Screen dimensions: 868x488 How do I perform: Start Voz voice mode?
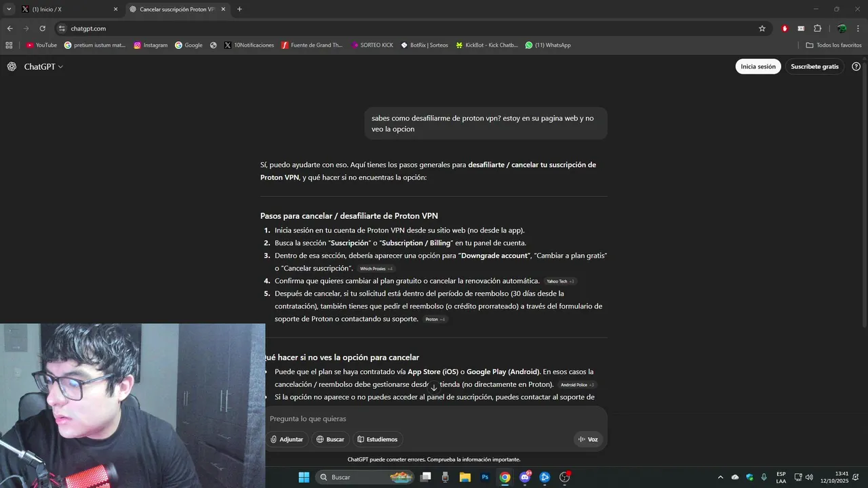(588, 439)
